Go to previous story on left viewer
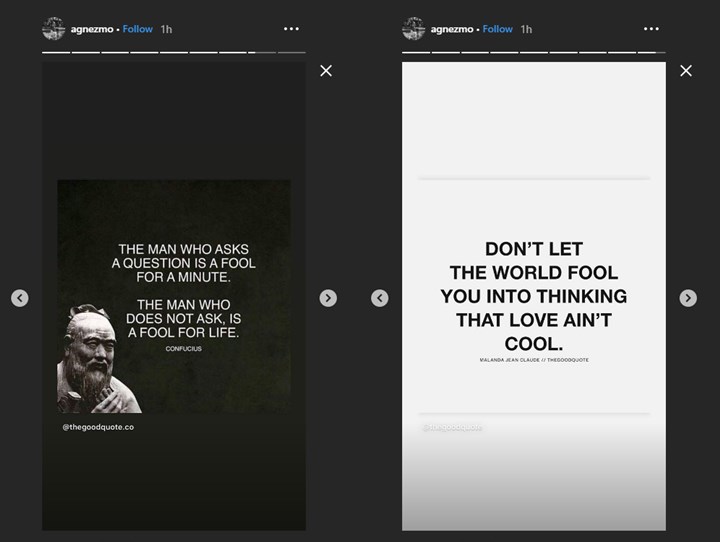720x542 pixels. pos(20,298)
